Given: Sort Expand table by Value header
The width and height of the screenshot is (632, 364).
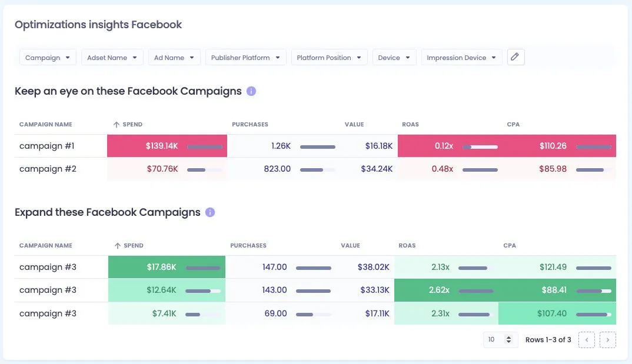Looking at the screenshot, I should (351, 246).
